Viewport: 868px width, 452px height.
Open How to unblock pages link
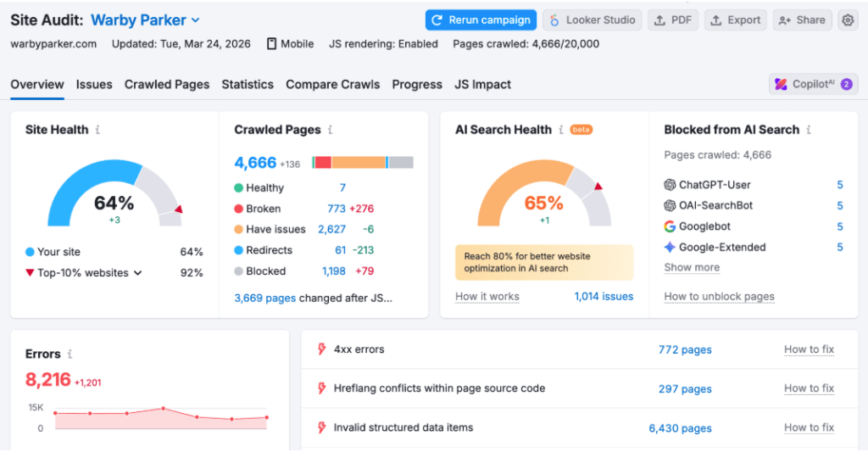point(719,296)
